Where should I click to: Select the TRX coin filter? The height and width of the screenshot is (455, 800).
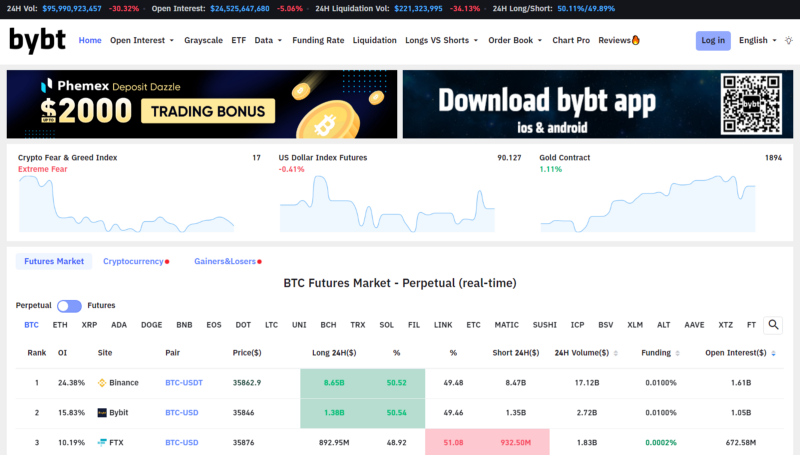358,325
